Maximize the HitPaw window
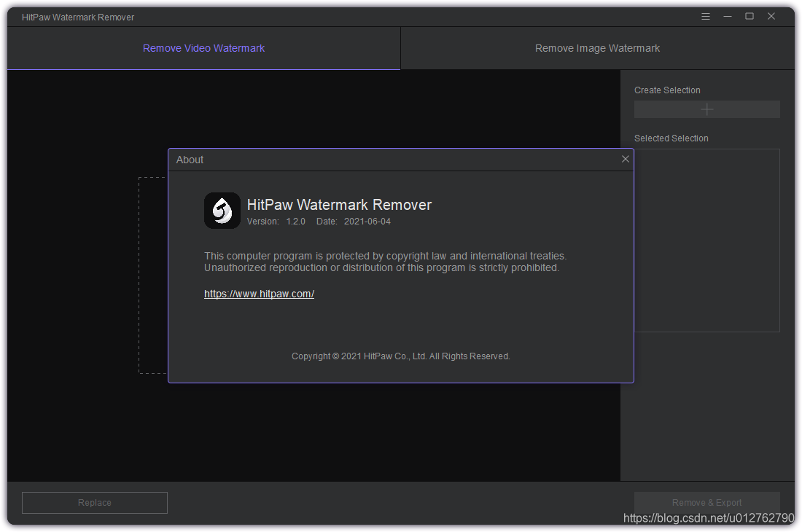Image resolution: width=802 pixels, height=532 pixels. point(750,16)
